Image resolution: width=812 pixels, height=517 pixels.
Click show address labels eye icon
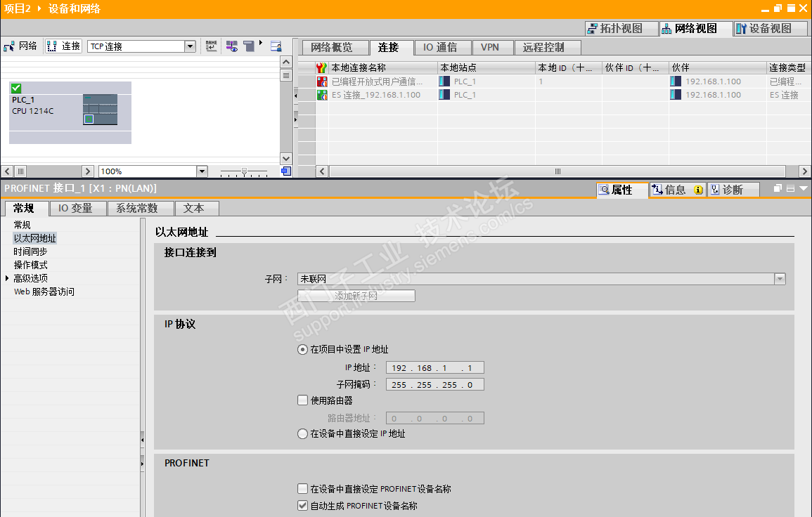tap(231, 46)
